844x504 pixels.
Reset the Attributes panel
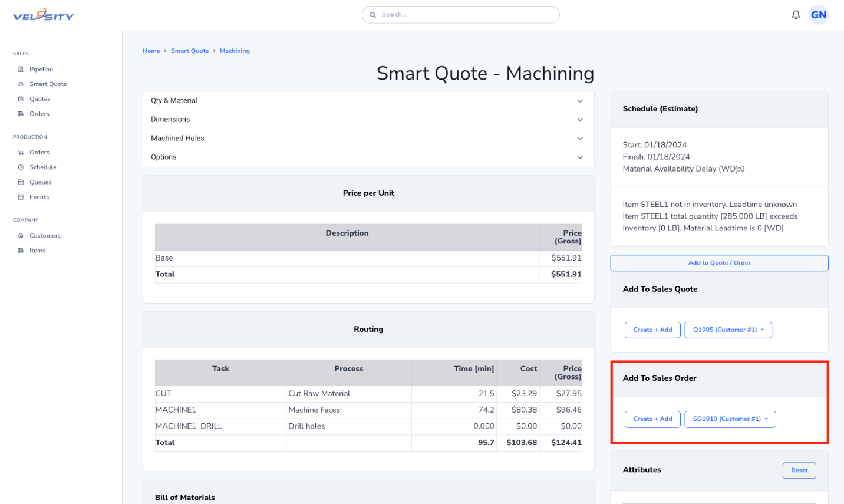point(799,470)
